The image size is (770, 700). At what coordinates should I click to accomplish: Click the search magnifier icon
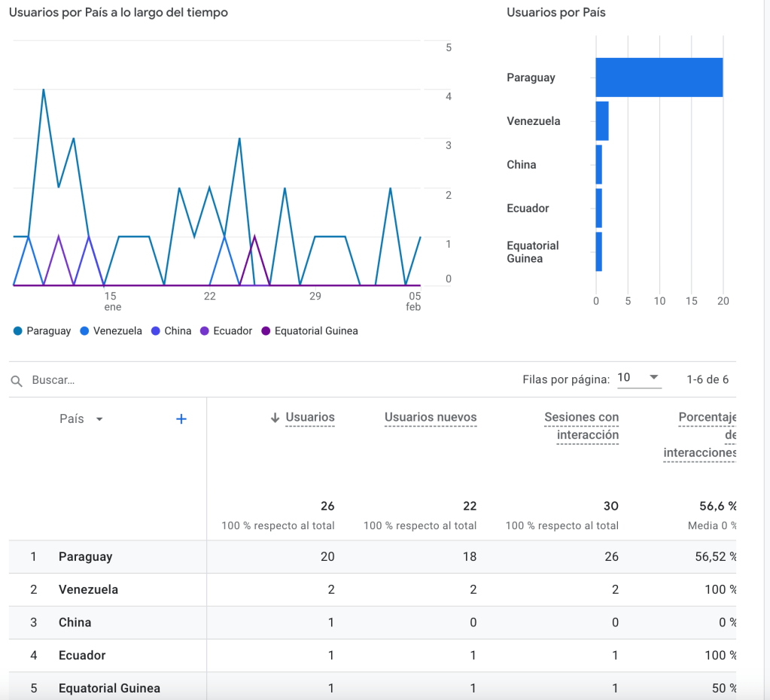pos(17,381)
